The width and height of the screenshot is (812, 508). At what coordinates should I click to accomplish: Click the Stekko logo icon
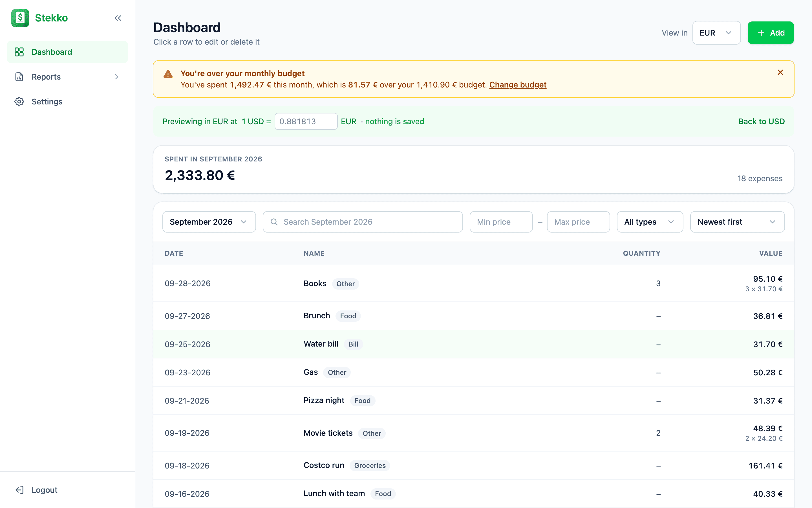coord(20,18)
